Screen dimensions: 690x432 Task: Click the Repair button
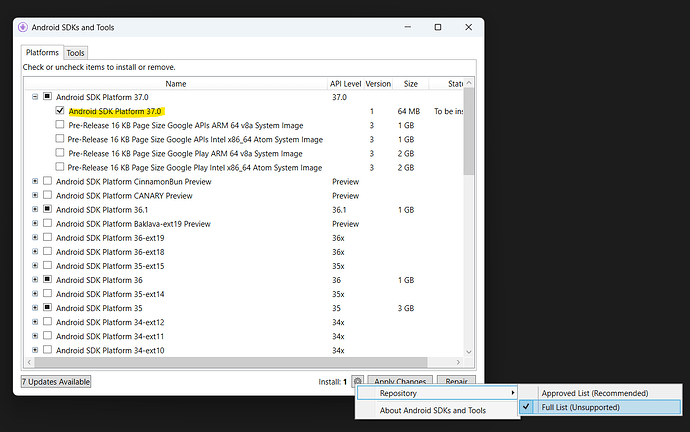click(456, 381)
